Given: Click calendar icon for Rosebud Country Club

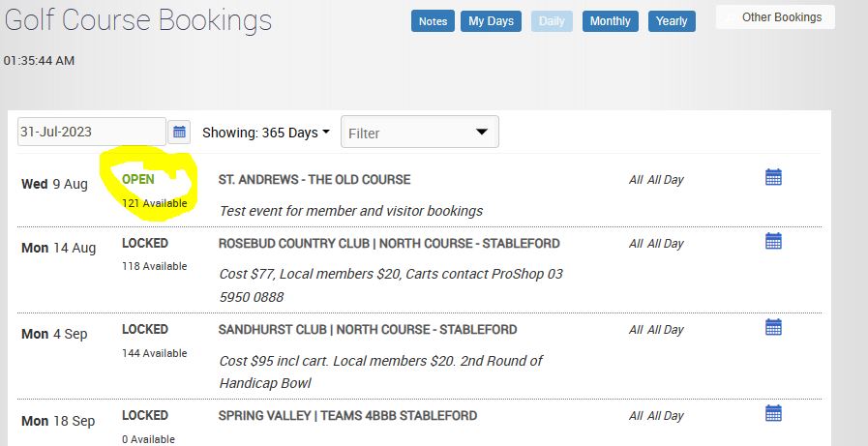Looking at the screenshot, I should pos(772,241).
